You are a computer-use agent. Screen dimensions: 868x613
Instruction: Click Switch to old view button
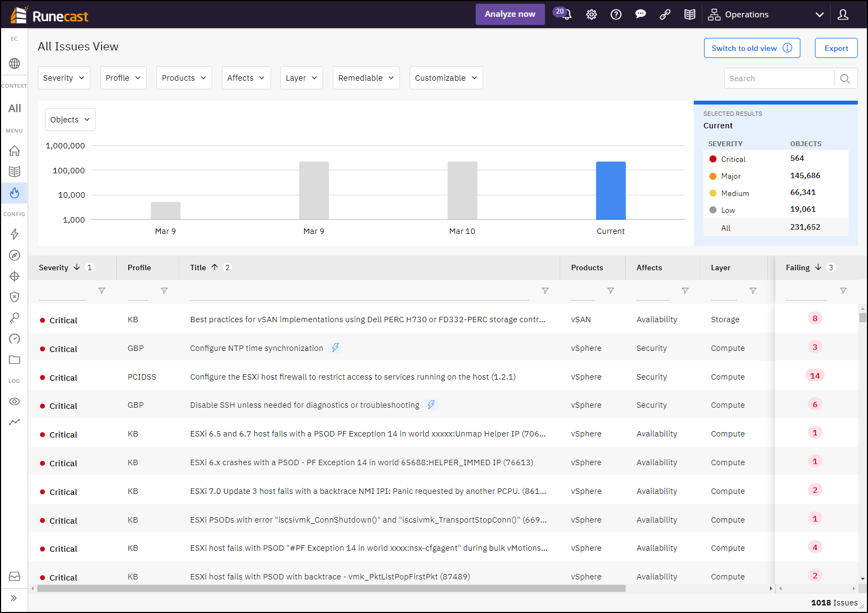click(752, 48)
